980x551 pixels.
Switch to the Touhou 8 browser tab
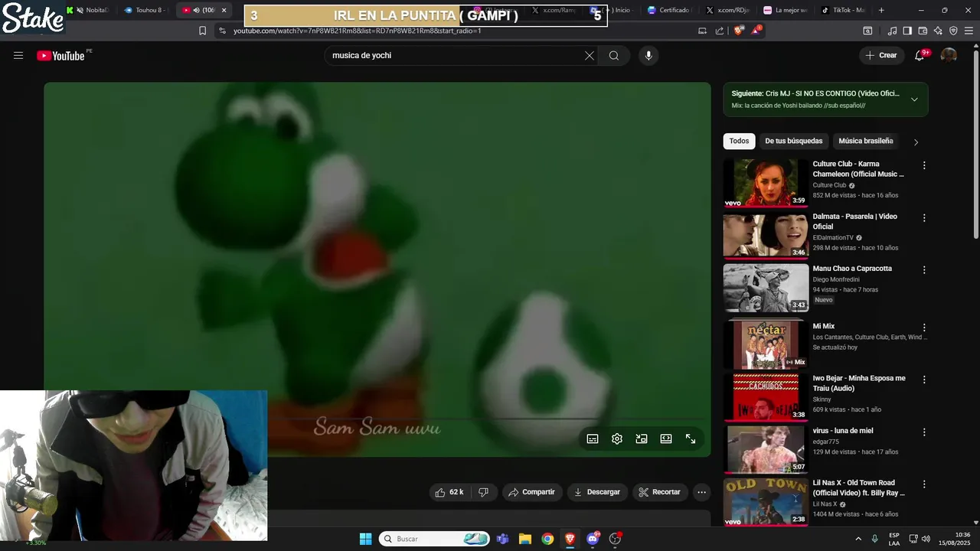(x=144, y=11)
